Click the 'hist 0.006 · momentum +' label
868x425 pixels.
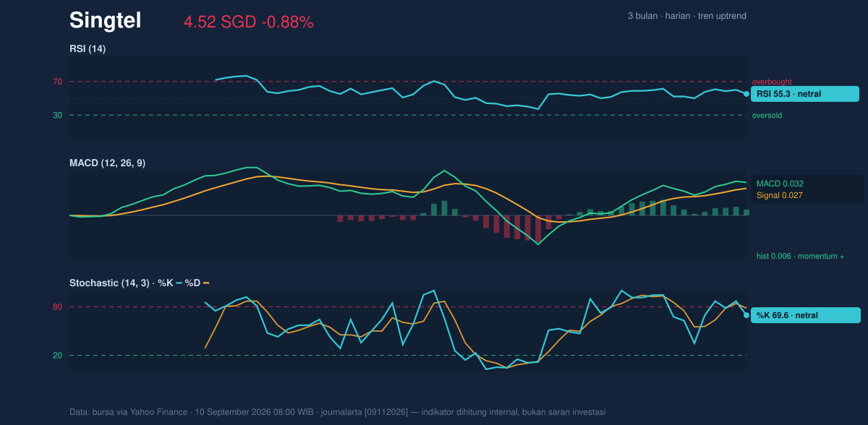tap(800, 257)
